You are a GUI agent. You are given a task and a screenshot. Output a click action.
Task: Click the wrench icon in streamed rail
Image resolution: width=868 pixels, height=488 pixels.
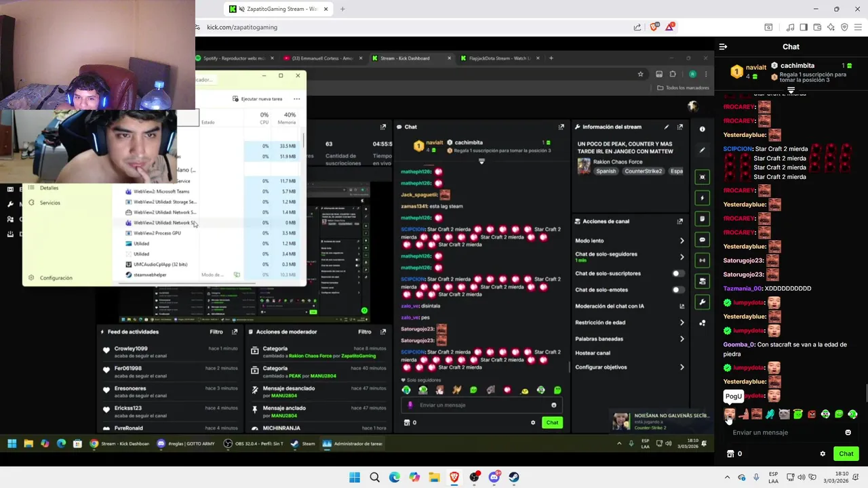(703, 302)
